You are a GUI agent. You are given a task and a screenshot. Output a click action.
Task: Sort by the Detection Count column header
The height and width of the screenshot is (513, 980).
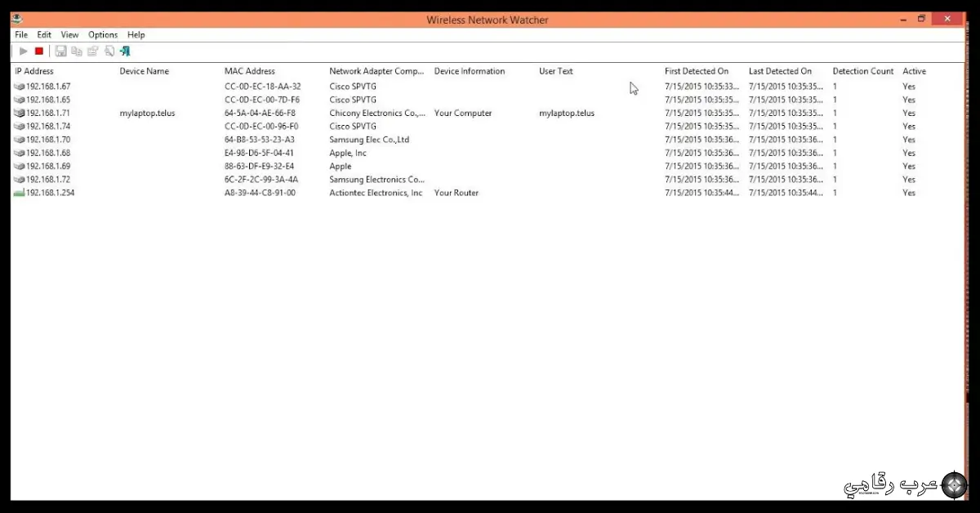862,71
